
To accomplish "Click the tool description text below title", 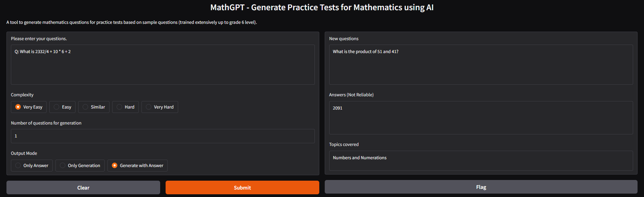I will 132,22.
